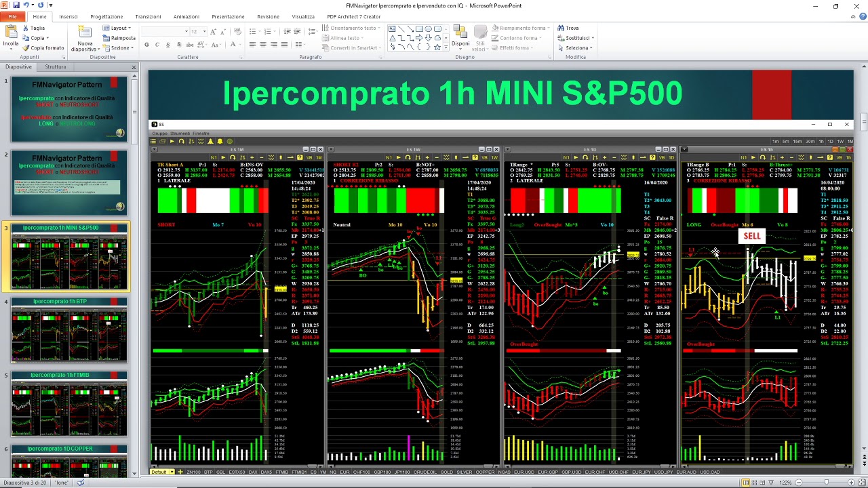868x488 pixels.
Task: Expand the Sostituisci dropdown
Action: 592,38
